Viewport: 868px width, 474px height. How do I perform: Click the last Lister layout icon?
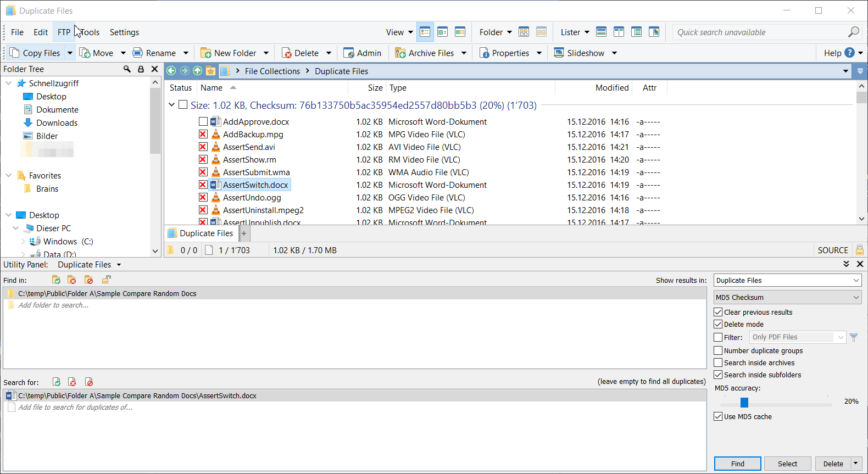pyautogui.click(x=654, y=32)
